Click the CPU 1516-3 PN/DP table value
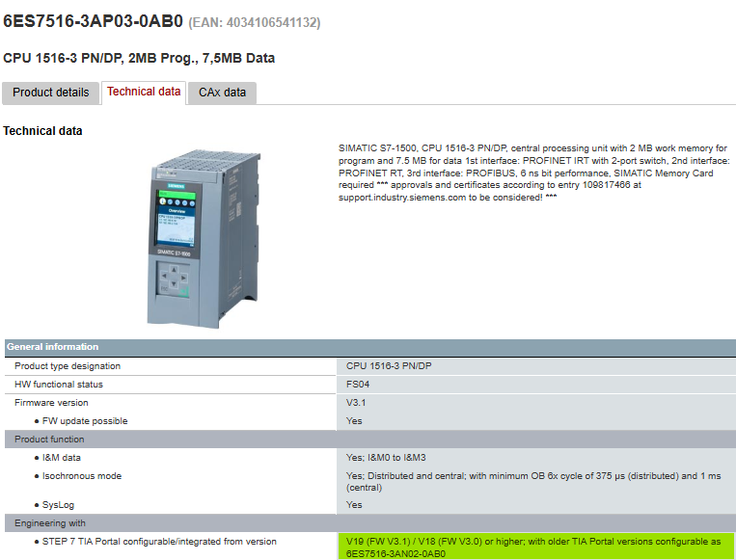The height and width of the screenshot is (560, 736). (389, 366)
